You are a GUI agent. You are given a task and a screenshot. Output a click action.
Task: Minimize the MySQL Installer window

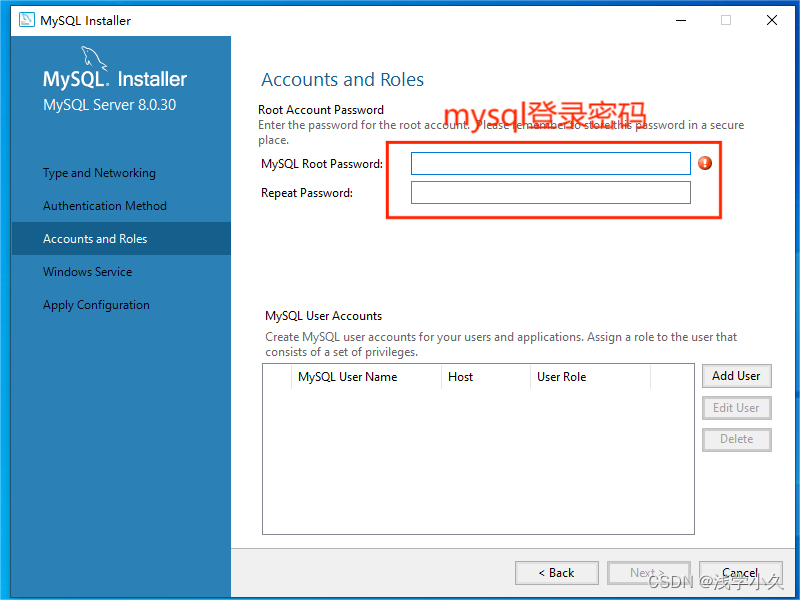[681, 20]
